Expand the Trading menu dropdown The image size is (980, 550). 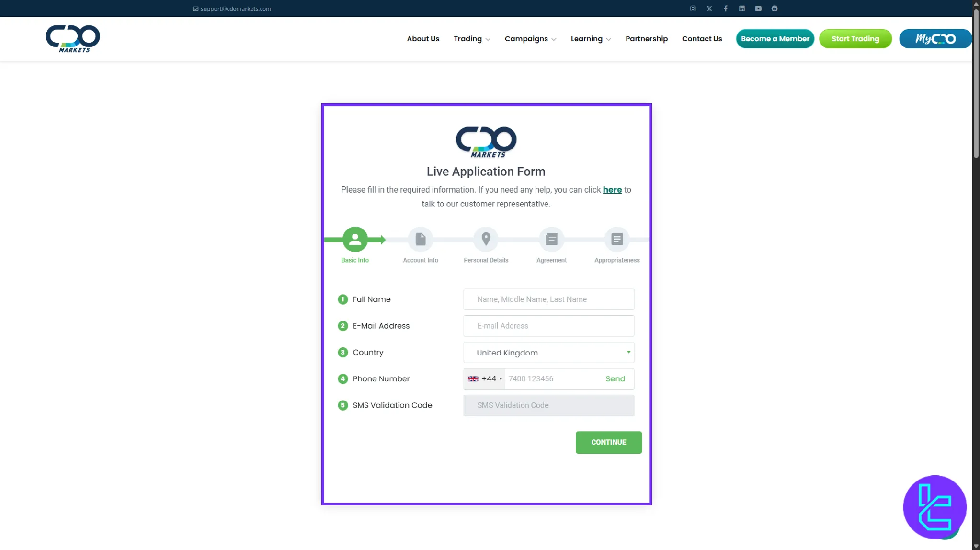(472, 39)
